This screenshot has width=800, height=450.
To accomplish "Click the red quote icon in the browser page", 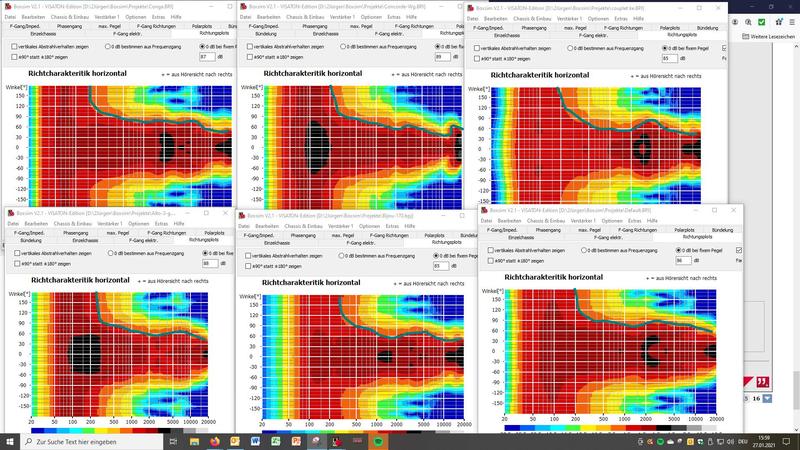I will (x=762, y=382).
